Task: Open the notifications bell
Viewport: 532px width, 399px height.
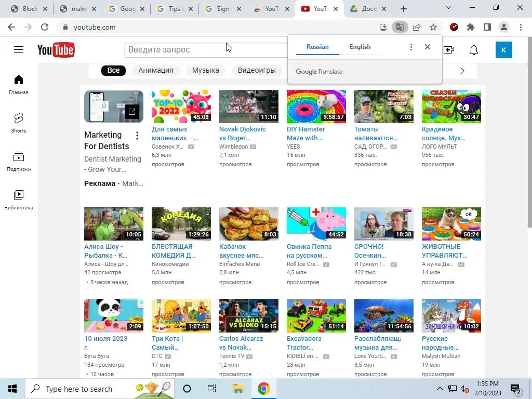Action: point(474,50)
